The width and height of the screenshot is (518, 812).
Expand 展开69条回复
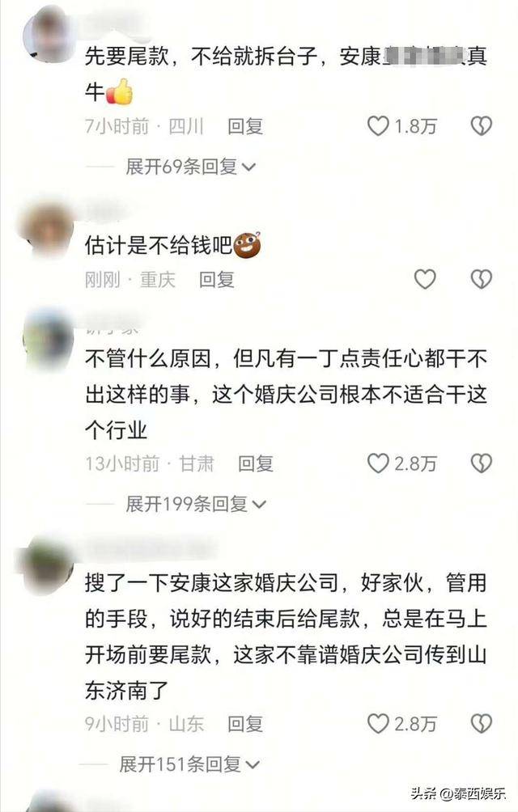[x=191, y=167]
